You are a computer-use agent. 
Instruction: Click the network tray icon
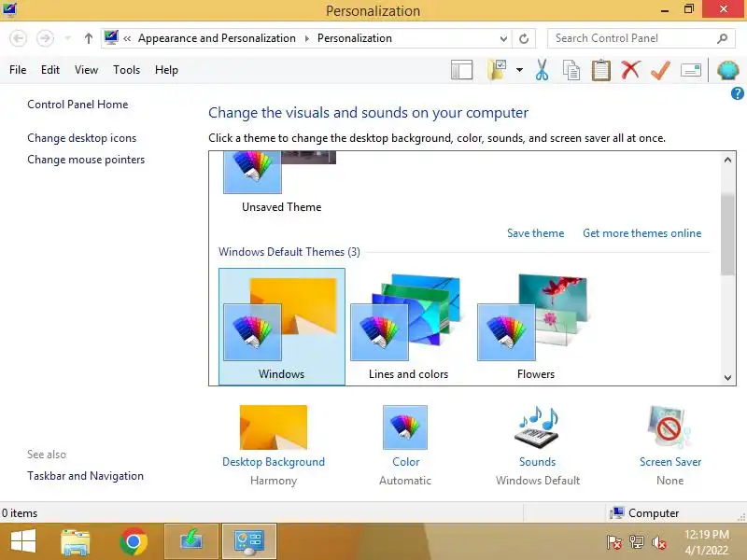pyautogui.click(x=637, y=542)
